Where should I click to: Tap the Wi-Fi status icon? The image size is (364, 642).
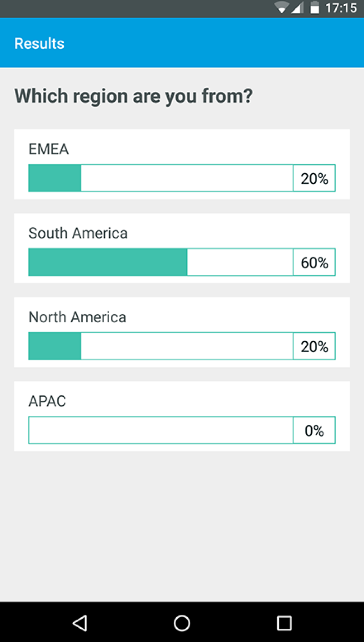281,8
